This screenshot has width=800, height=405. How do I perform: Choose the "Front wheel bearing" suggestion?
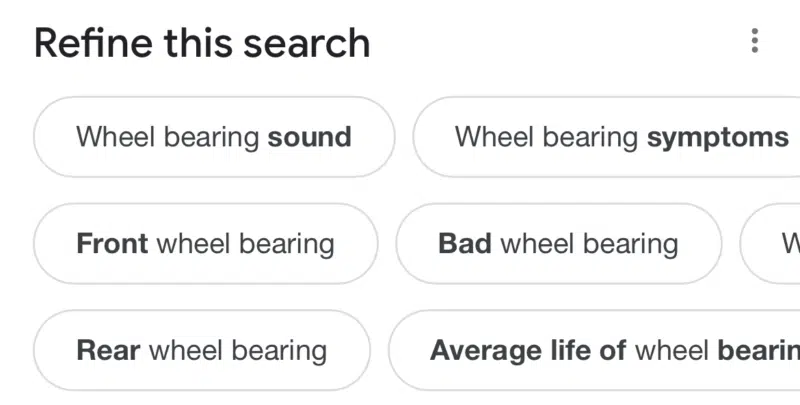pos(205,244)
